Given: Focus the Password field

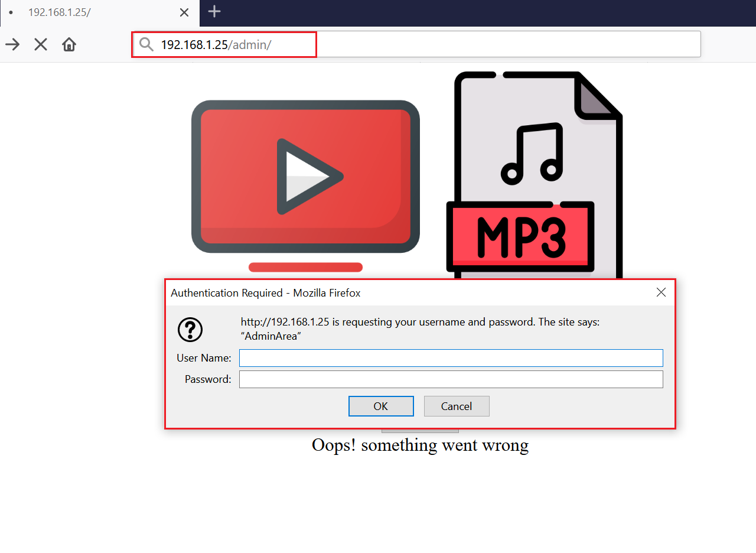Looking at the screenshot, I should [451, 379].
